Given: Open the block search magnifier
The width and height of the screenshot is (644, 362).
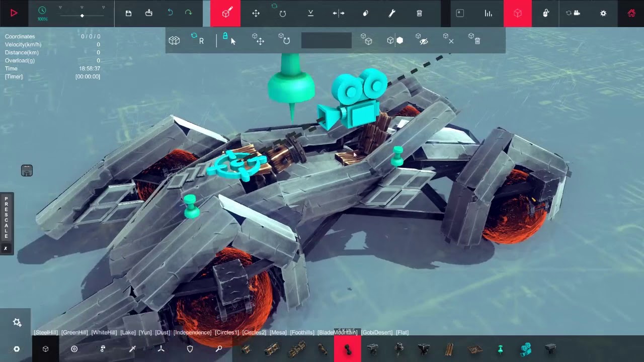Looking at the screenshot, I should coord(219,349).
